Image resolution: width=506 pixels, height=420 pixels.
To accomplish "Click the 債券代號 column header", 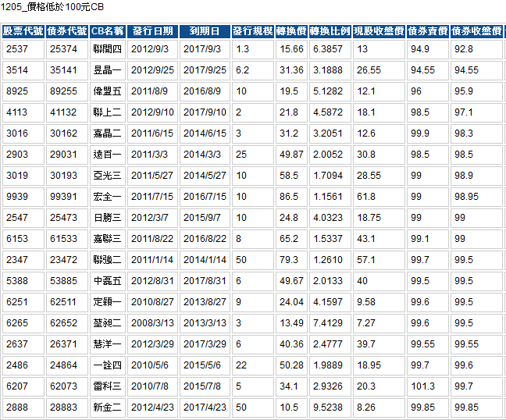I will click(x=67, y=31).
